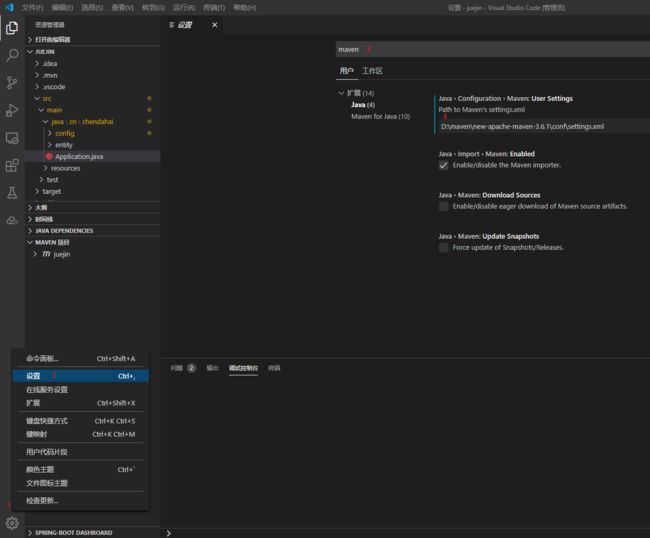This screenshot has width=650, height=538.
Task: Choose 命令面板 from the gear menu
Action: (81, 359)
